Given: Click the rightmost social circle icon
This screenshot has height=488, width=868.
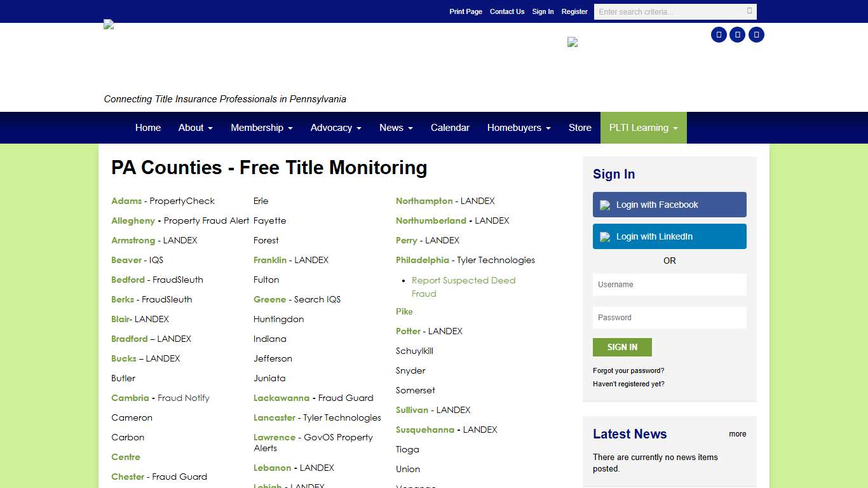Looking at the screenshot, I should click(x=756, y=34).
